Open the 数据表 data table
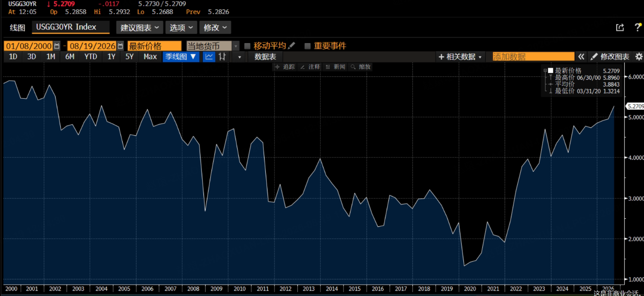 click(x=265, y=57)
